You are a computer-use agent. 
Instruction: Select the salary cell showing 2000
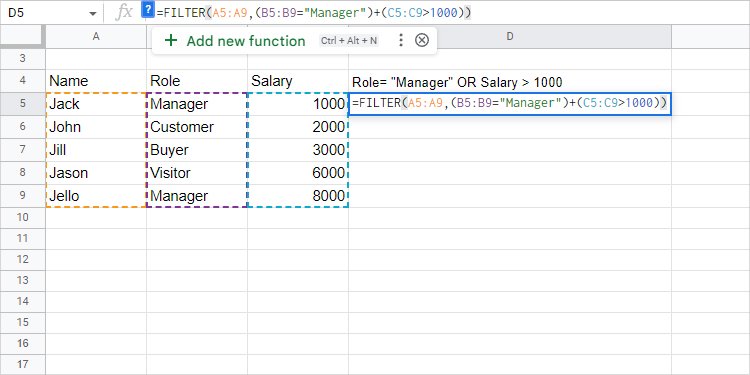(298, 127)
